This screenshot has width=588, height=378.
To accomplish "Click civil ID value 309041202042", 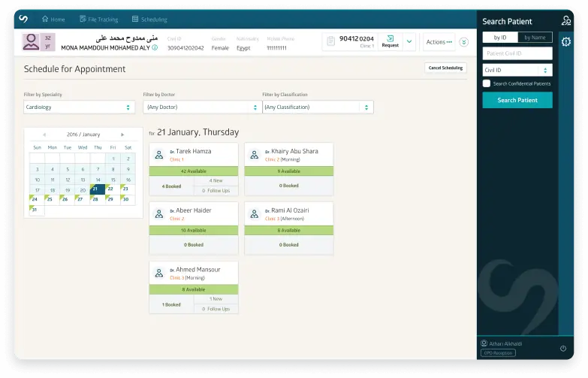I will click(185, 48).
